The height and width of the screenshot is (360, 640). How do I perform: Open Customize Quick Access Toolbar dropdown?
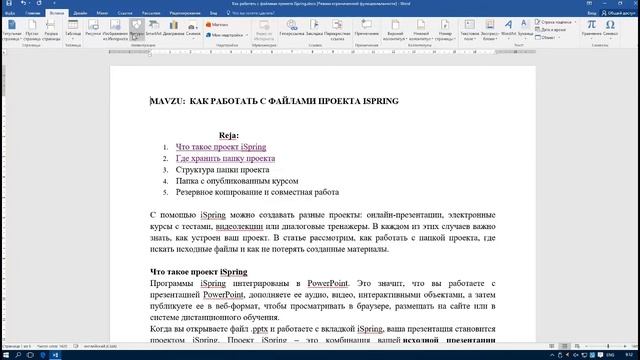[54, 3]
